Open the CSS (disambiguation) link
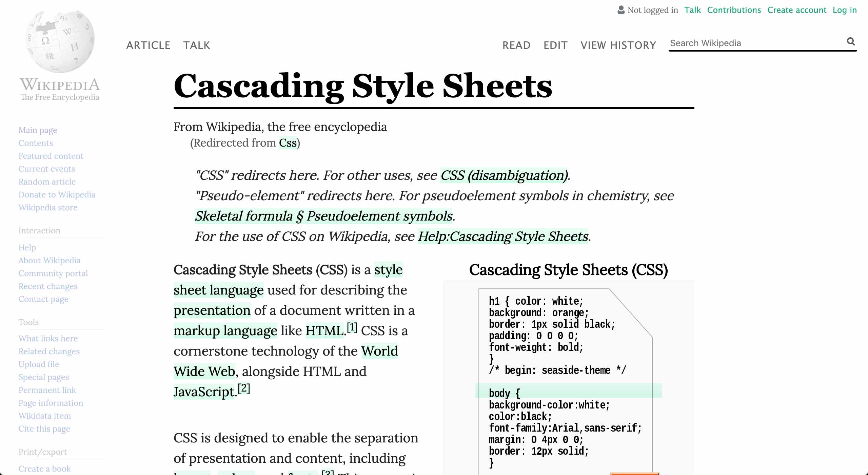 (x=504, y=175)
